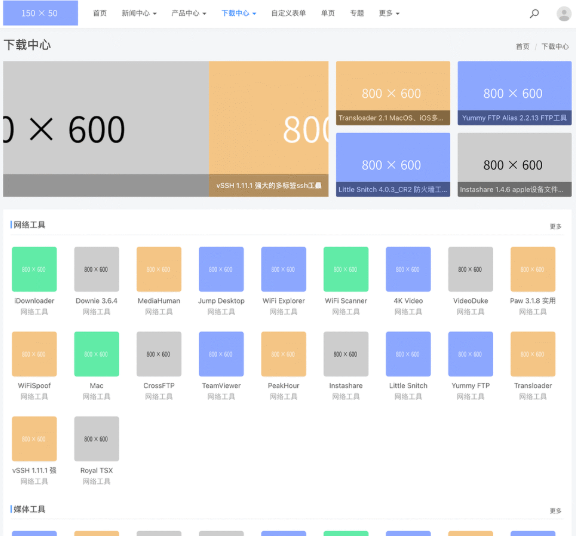
Task: Open the 自定义表单 menu item
Action: coord(288,13)
